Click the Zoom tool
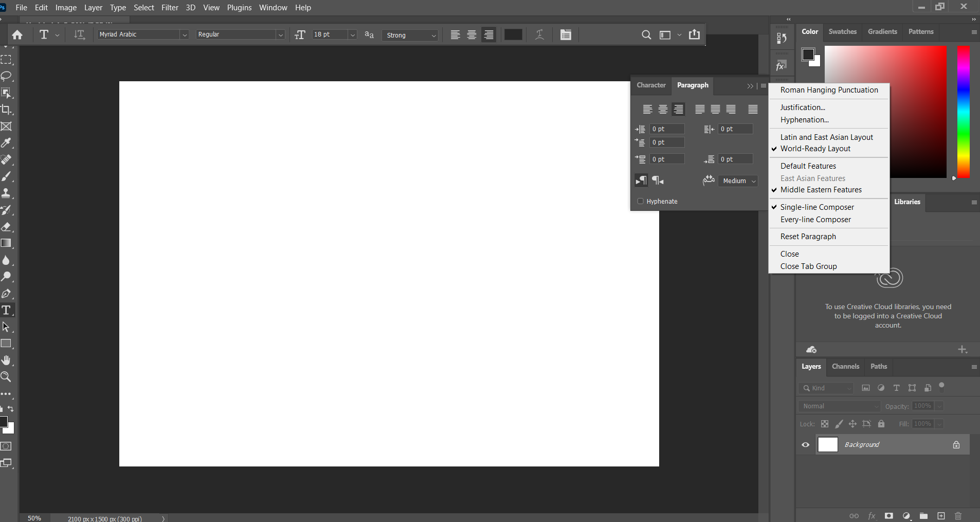The height and width of the screenshot is (522, 980). pos(6,377)
